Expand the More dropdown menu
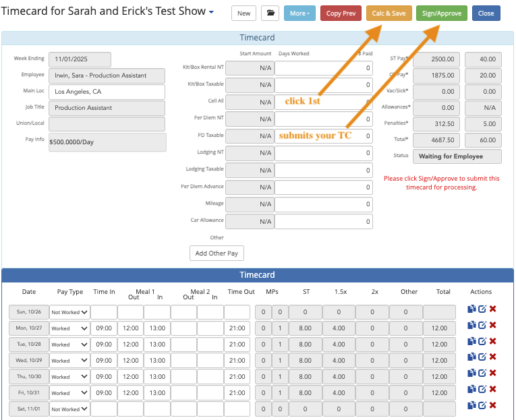The height and width of the screenshot is (420, 516). point(299,13)
